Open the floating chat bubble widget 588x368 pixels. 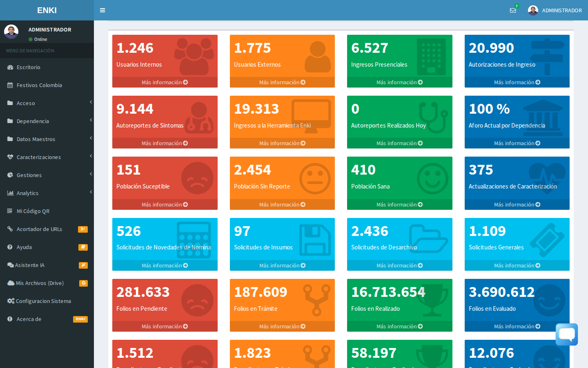tap(567, 334)
